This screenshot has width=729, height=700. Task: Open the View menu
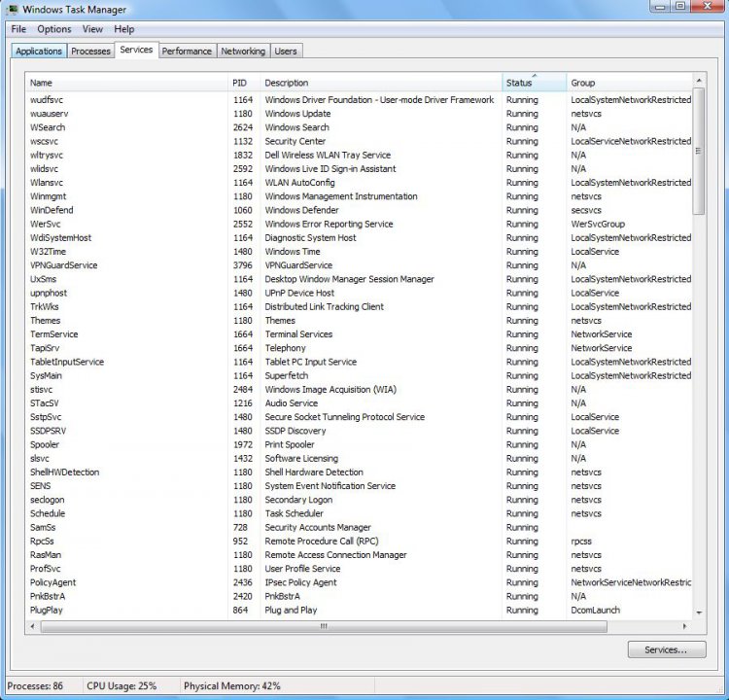click(92, 29)
